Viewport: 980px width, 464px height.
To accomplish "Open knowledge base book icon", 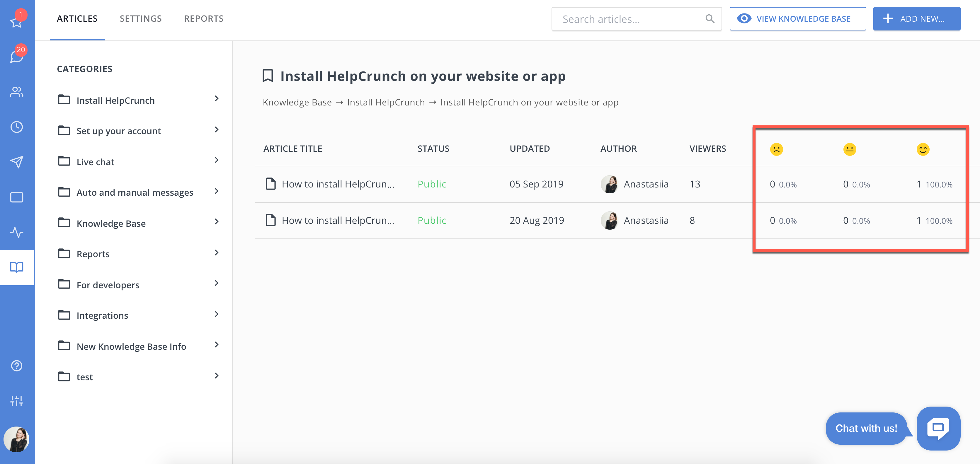I will click(x=16, y=267).
